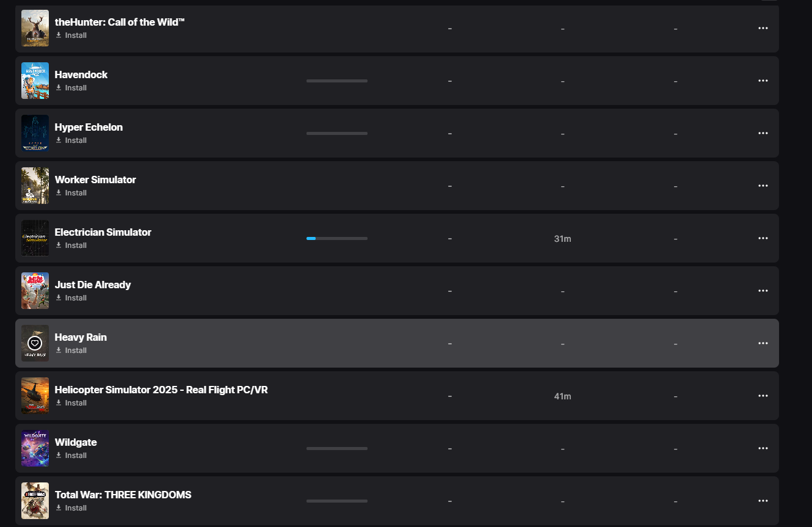Open more options for Just Die Already
This screenshot has width=812, height=527.
click(x=763, y=291)
